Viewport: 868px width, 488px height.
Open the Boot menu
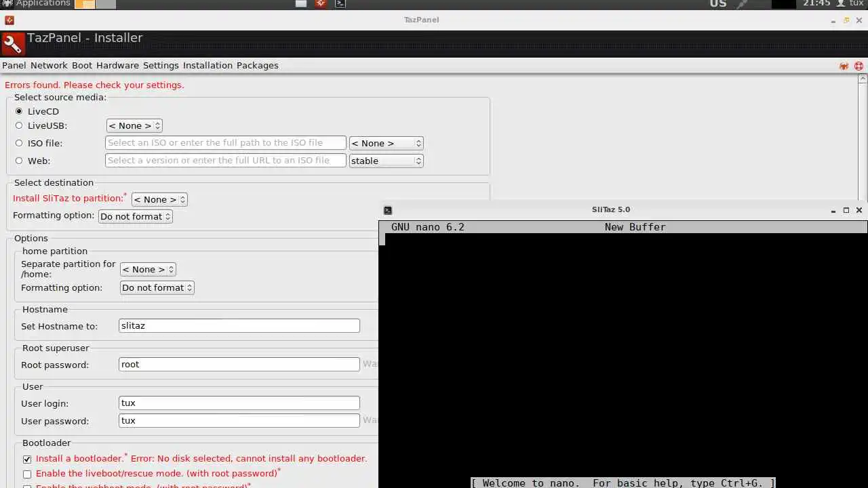(x=82, y=66)
